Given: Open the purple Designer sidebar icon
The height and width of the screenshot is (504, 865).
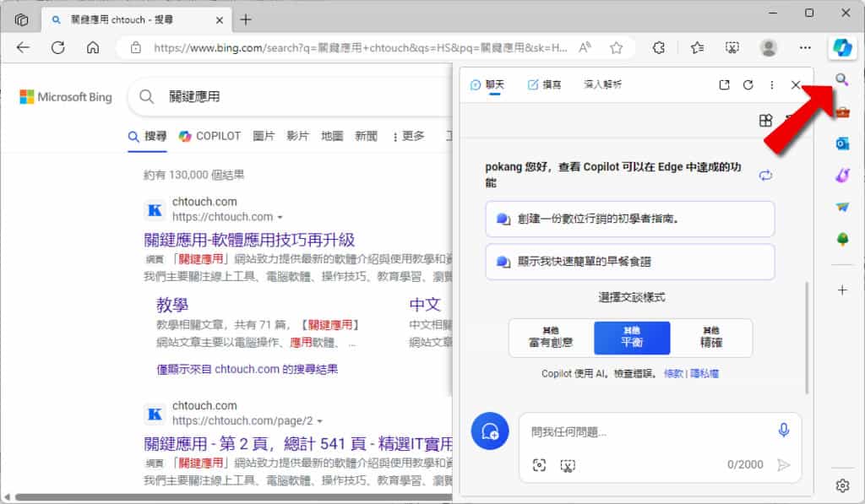Looking at the screenshot, I should point(842,176).
